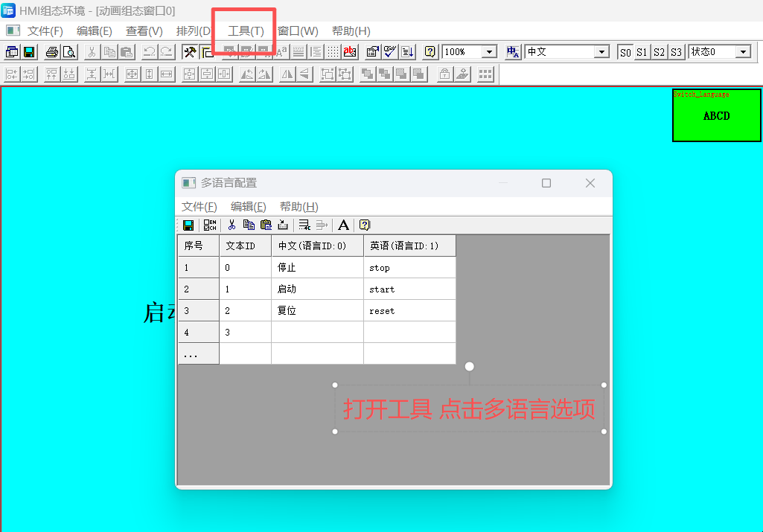Select the English cell 'stop'

pyautogui.click(x=409, y=267)
